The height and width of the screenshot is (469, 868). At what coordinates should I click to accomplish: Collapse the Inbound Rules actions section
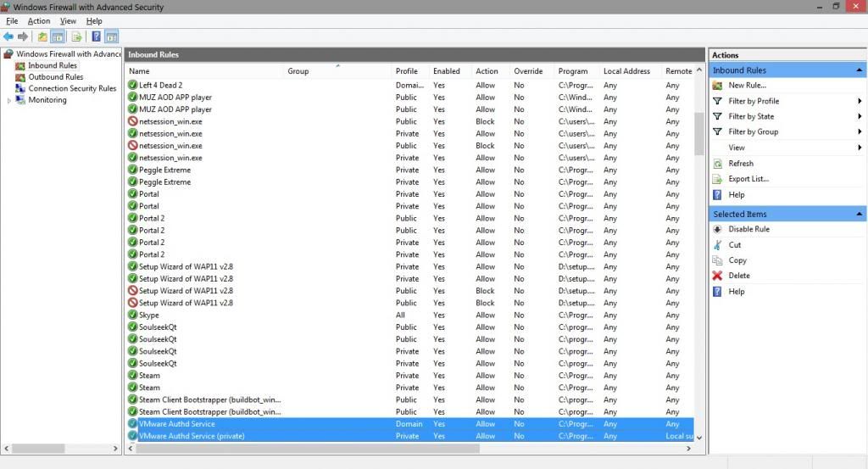pyautogui.click(x=859, y=70)
